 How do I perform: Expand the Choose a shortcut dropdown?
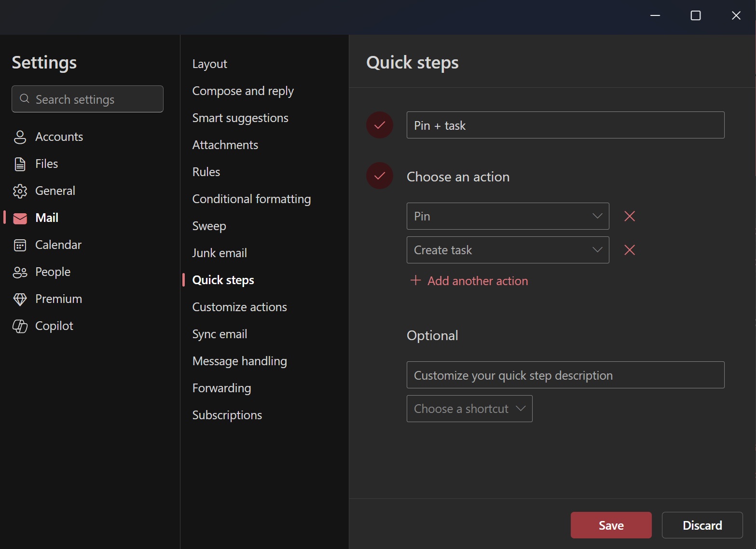coord(469,409)
